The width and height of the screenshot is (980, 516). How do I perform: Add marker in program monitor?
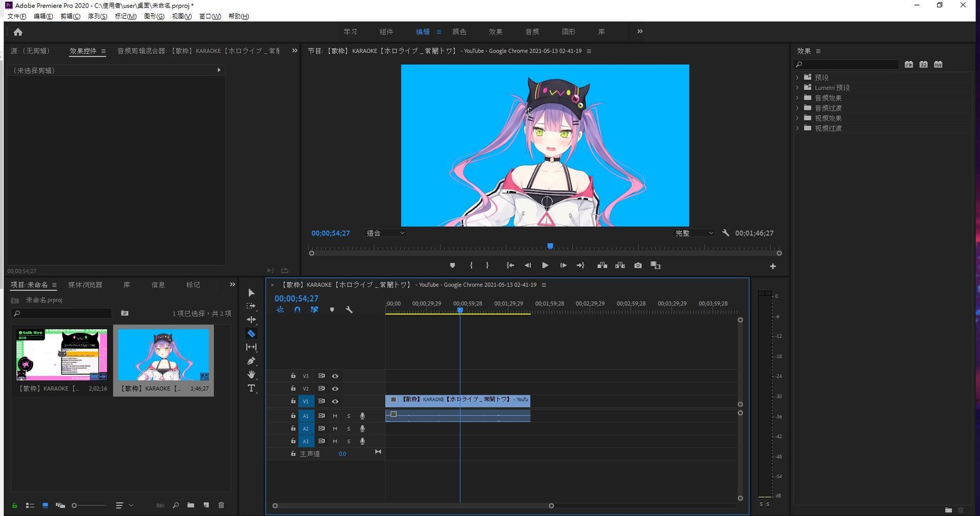tap(452, 265)
